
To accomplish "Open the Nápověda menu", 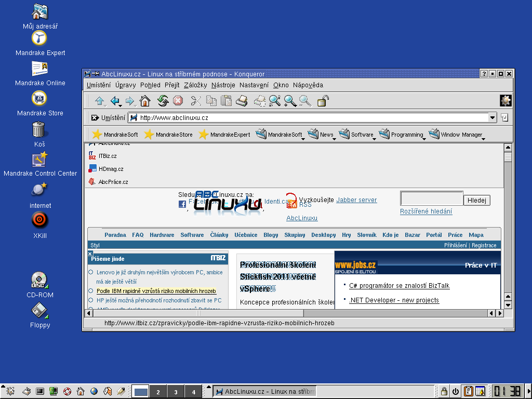I will click(308, 85).
